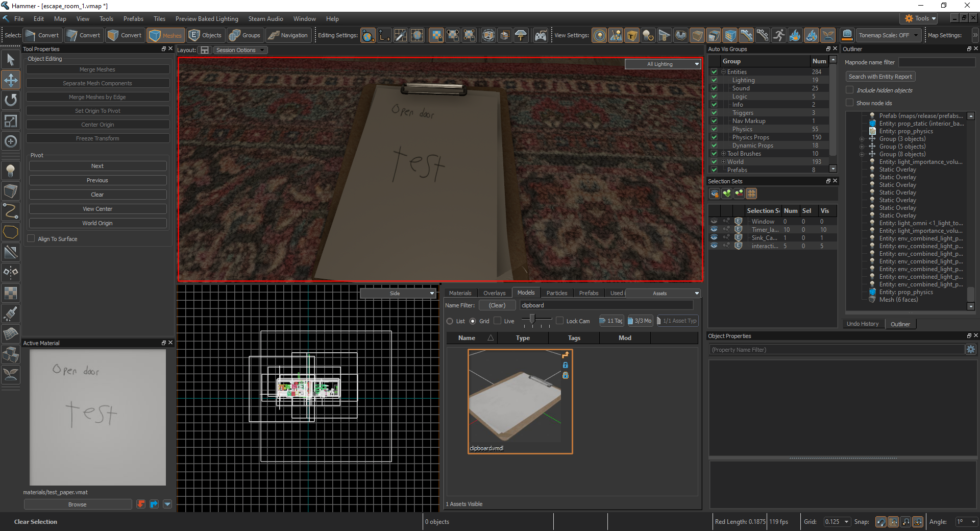This screenshot has width=980, height=531.
Task: Select Entity: prop_physics at outliner bottom
Action: pos(905,292)
